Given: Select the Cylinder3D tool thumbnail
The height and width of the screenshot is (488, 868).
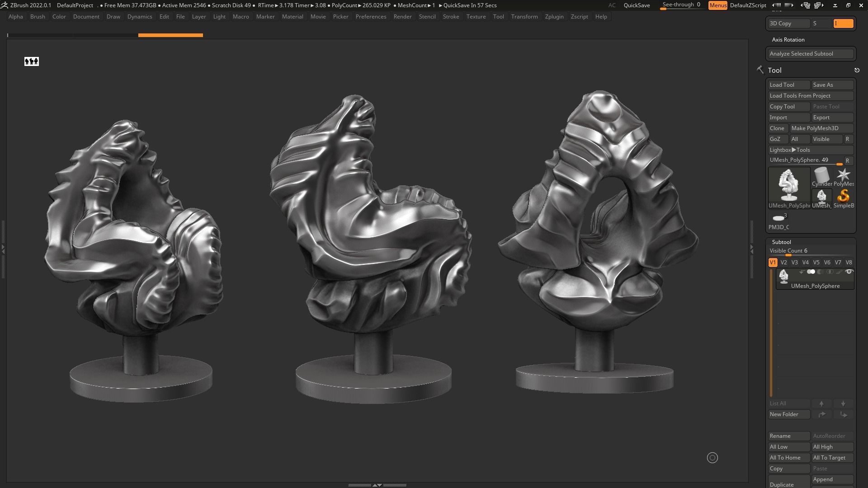Looking at the screenshot, I should 821,177.
